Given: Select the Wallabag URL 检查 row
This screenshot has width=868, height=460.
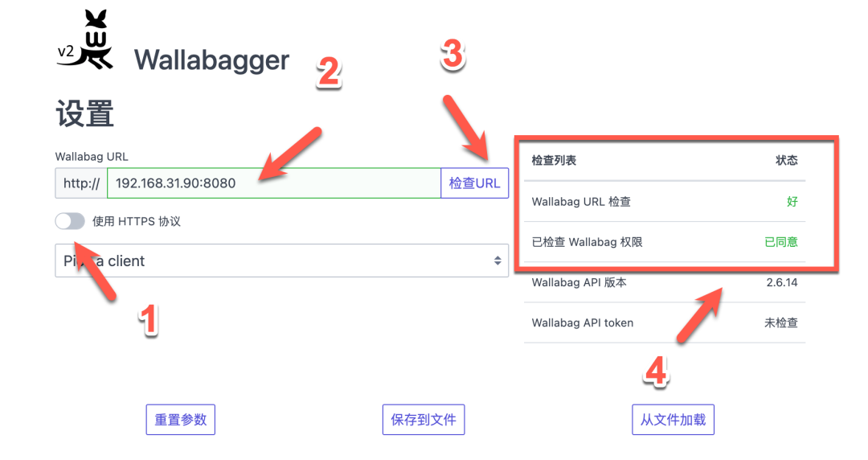Looking at the screenshot, I should pyautogui.click(x=665, y=202).
